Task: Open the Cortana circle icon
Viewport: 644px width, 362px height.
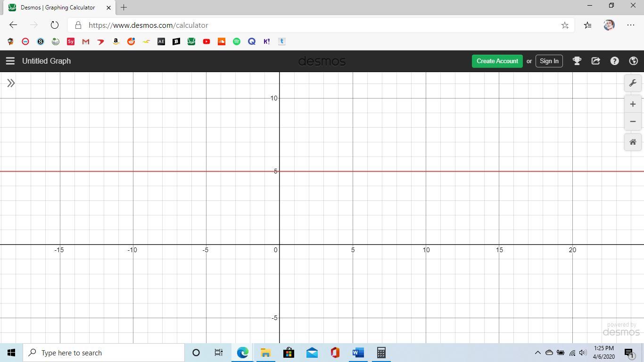Action: [x=196, y=353]
